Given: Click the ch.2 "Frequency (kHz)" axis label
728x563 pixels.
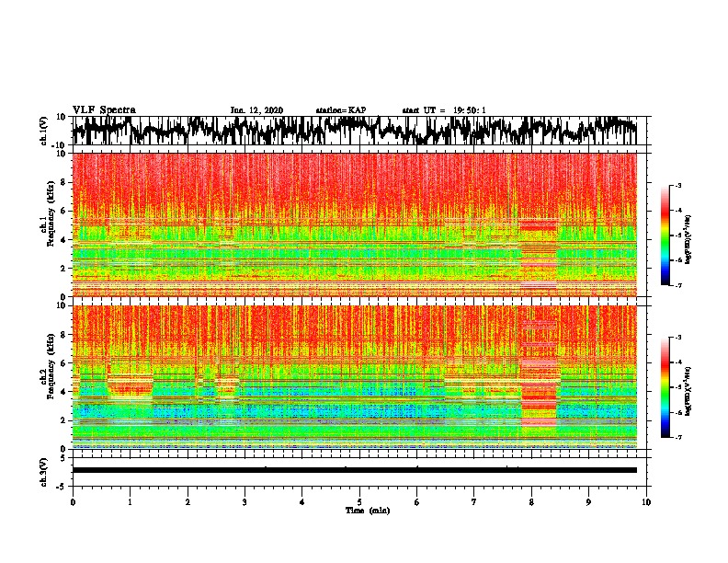Looking at the screenshot, I should pos(51,366).
